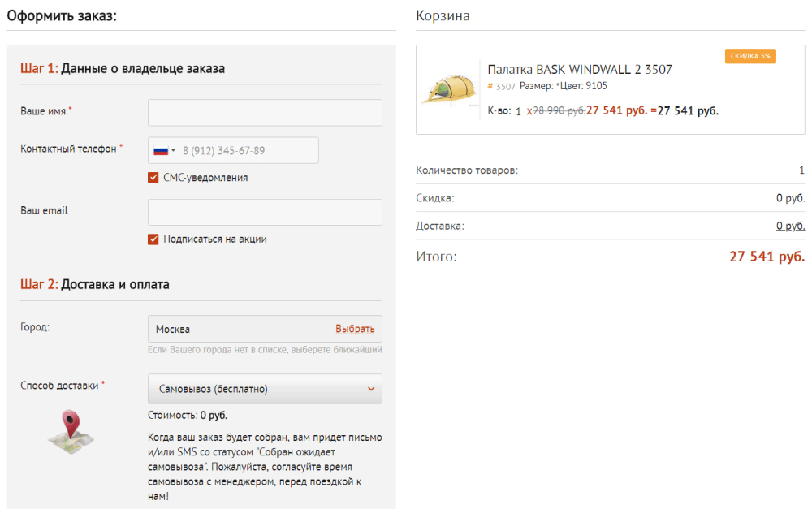Click the hint text about nearest city
This screenshot has width=812, height=509.
coord(266,350)
